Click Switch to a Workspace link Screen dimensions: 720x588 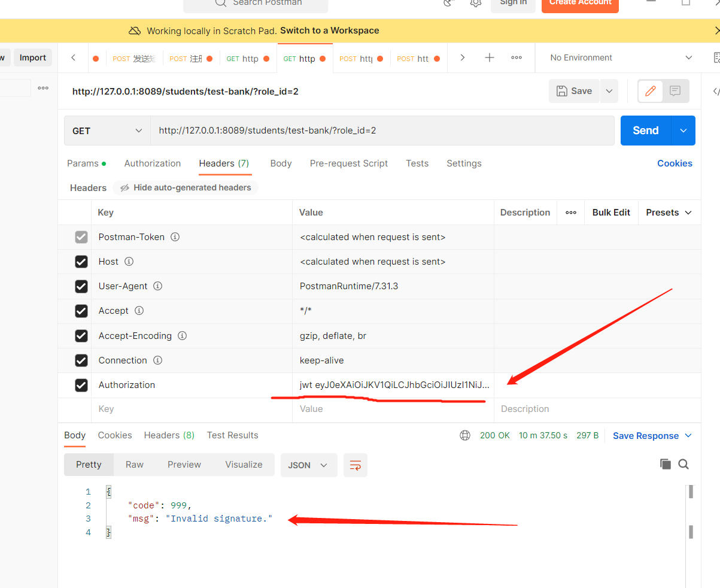[330, 31]
